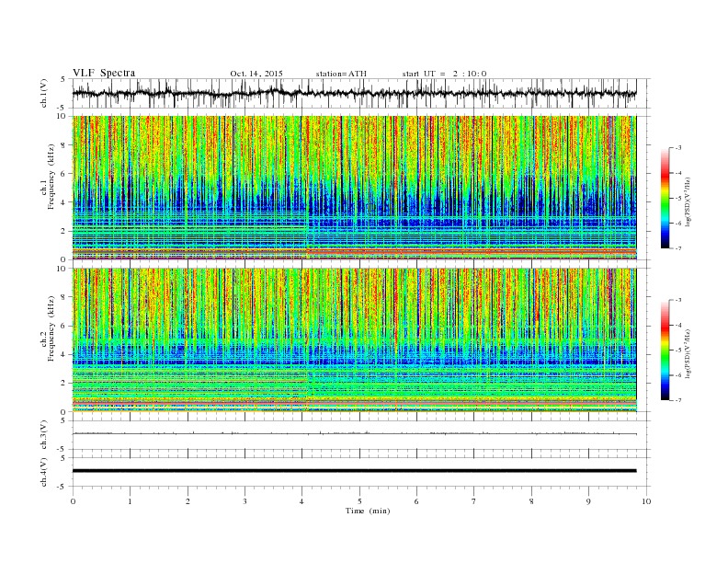Screen dimensions: 728x563
Task: Click the "start UT = 2:10:0" header text
Action: (x=444, y=74)
